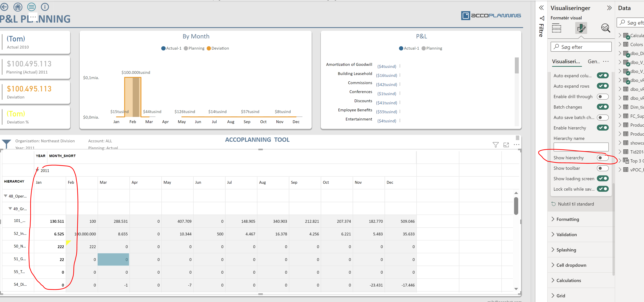This screenshot has height=302, width=644.
Task: Select the orange Deviation value card
Action: (x=35, y=92)
